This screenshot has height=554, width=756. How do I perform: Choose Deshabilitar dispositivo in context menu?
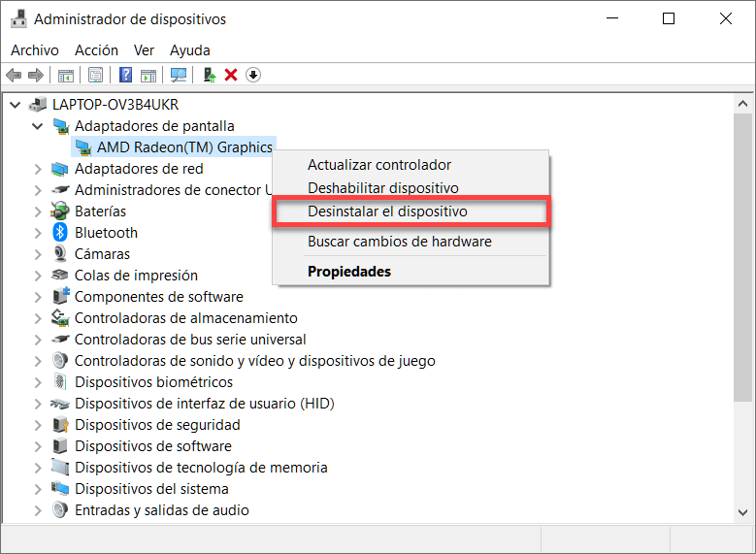pos(411,188)
